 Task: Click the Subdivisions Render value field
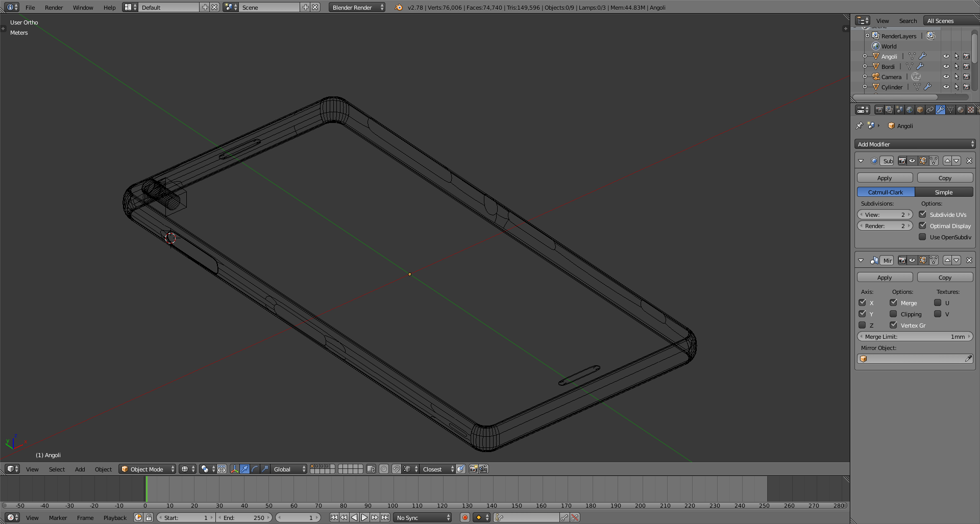pyautogui.click(x=885, y=226)
